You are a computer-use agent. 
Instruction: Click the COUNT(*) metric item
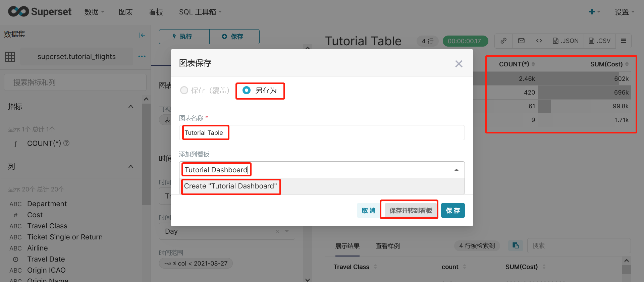pos(44,143)
